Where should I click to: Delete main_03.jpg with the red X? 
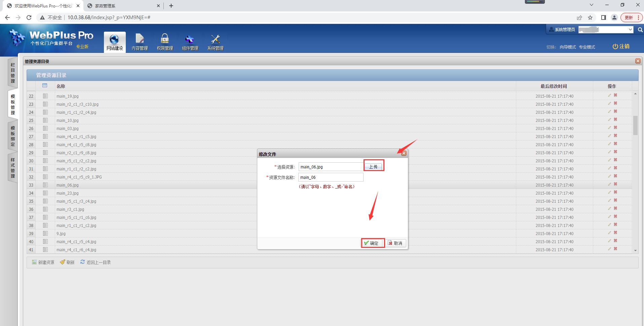[x=615, y=128]
